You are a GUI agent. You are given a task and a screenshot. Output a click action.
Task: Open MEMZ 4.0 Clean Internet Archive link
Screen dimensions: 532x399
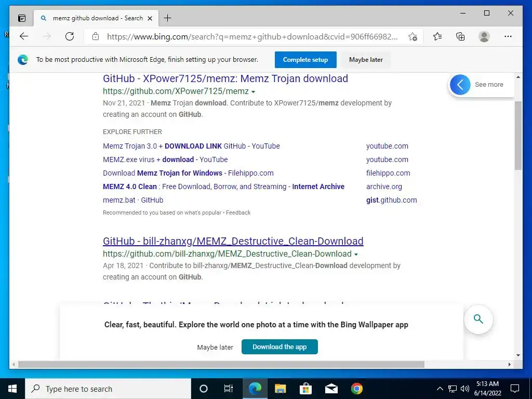coord(223,187)
